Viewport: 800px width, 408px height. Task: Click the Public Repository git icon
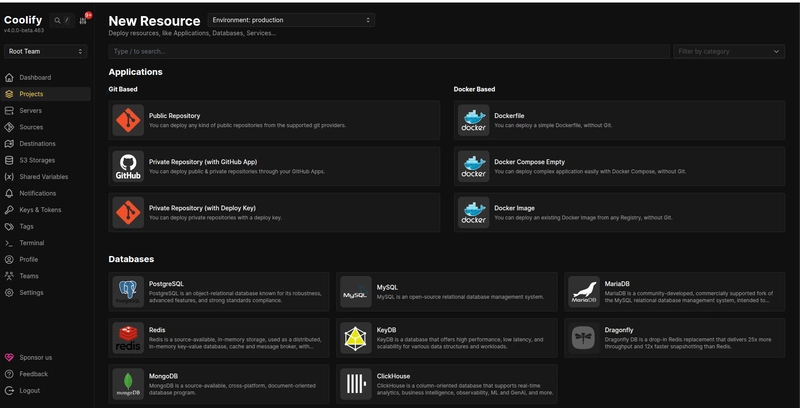128,121
